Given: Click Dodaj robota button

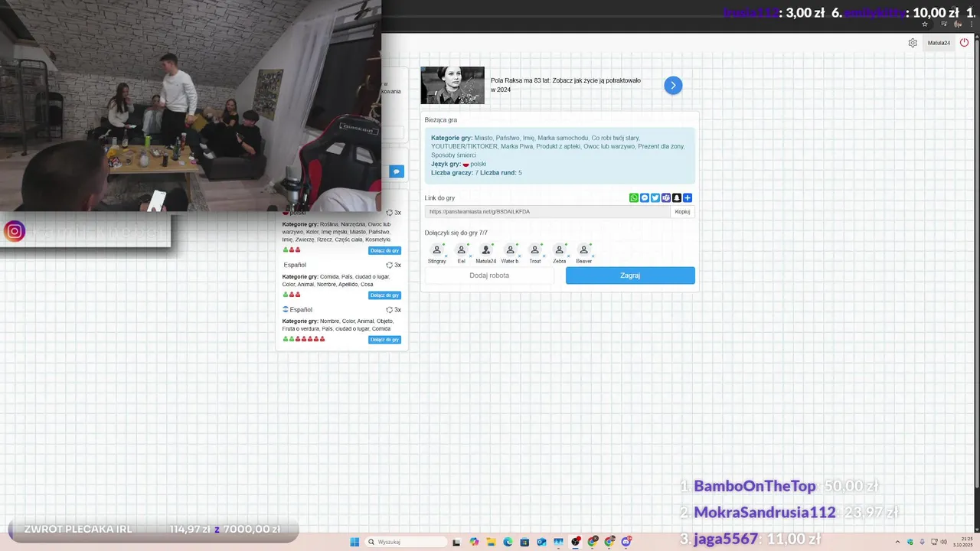Looking at the screenshot, I should [489, 275].
